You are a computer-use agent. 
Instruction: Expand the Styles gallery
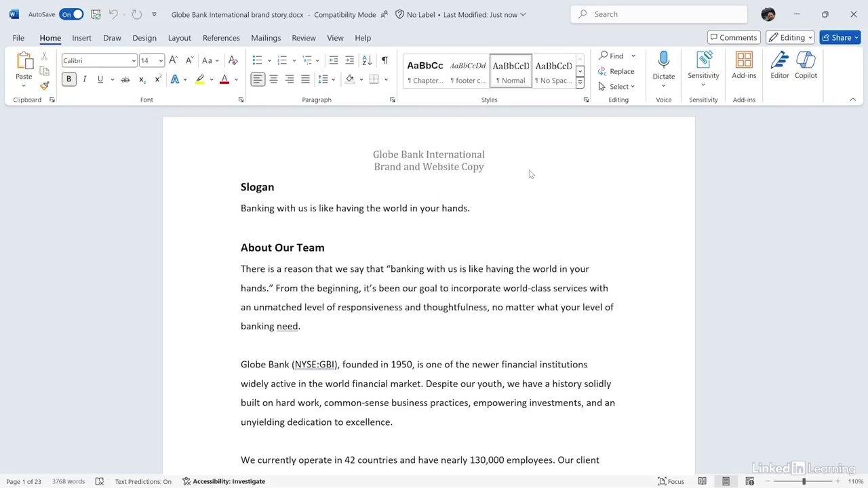click(x=580, y=83)
